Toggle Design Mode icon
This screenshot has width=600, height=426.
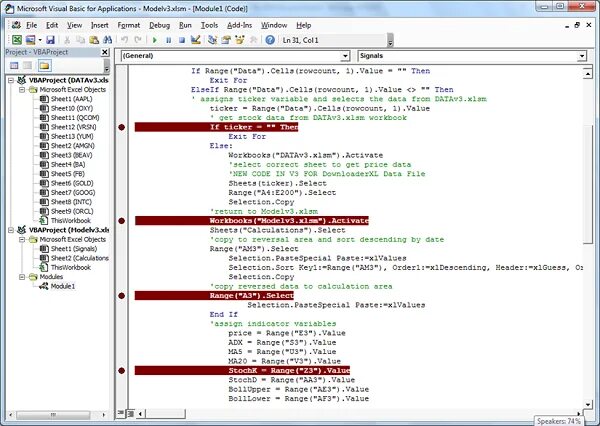(x=196, y=40)
